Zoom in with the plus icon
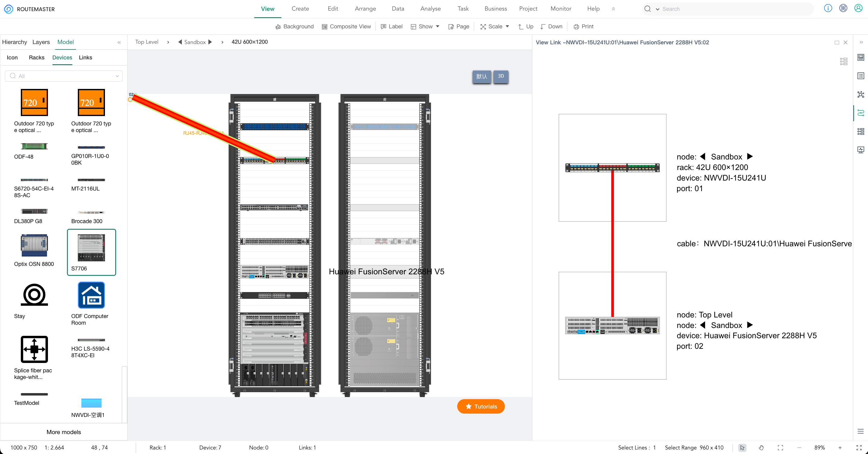This screenshot has height=454, width=868. 840,448
